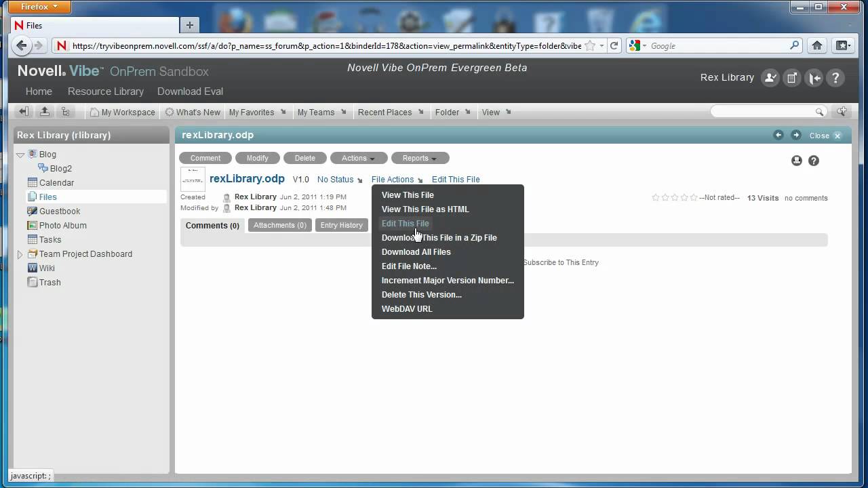Viewport: 868px width, 488px height.
Task: Toggle sidebar with the left-arrow toolbar icon
Action: [23, 112]
